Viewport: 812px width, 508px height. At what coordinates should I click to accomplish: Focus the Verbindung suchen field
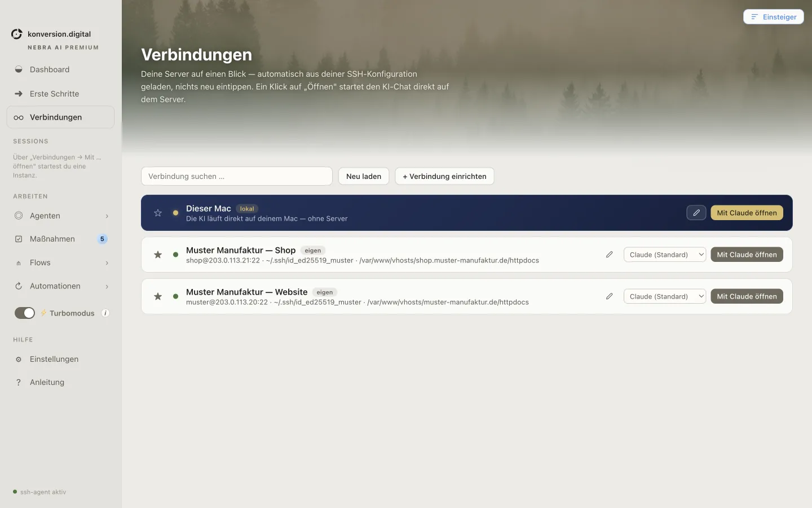(237, 176)
